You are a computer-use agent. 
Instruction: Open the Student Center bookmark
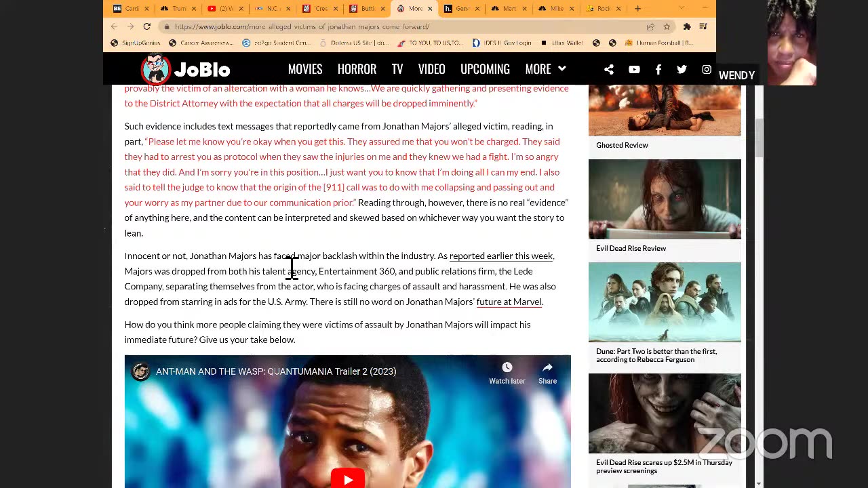[276, 43]
